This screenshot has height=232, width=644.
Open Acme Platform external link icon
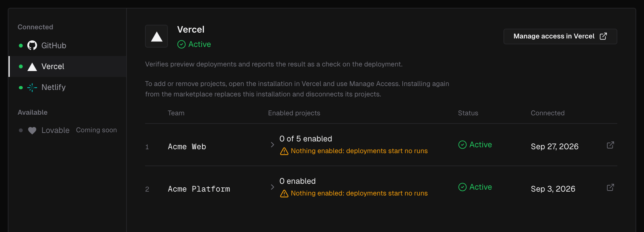tap(610, 187)
